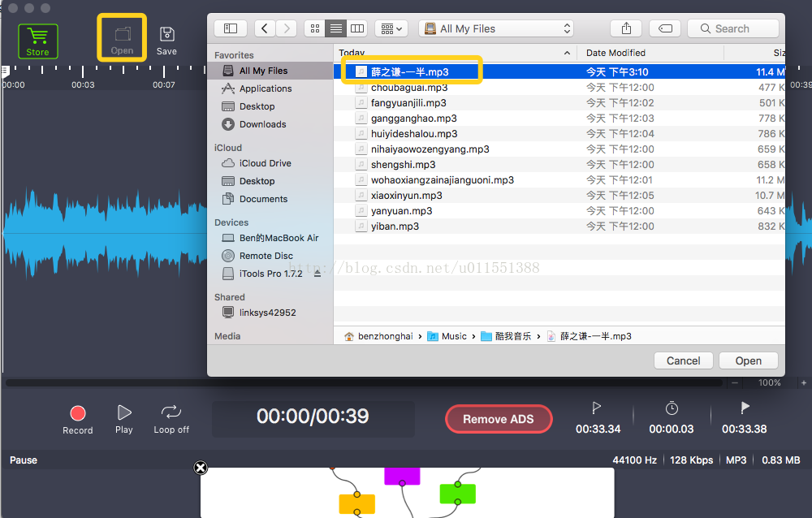Viewport: 812px width, 518px height.
Task: Select iCloud Drive in sidebar
Action: click(270, 163)
